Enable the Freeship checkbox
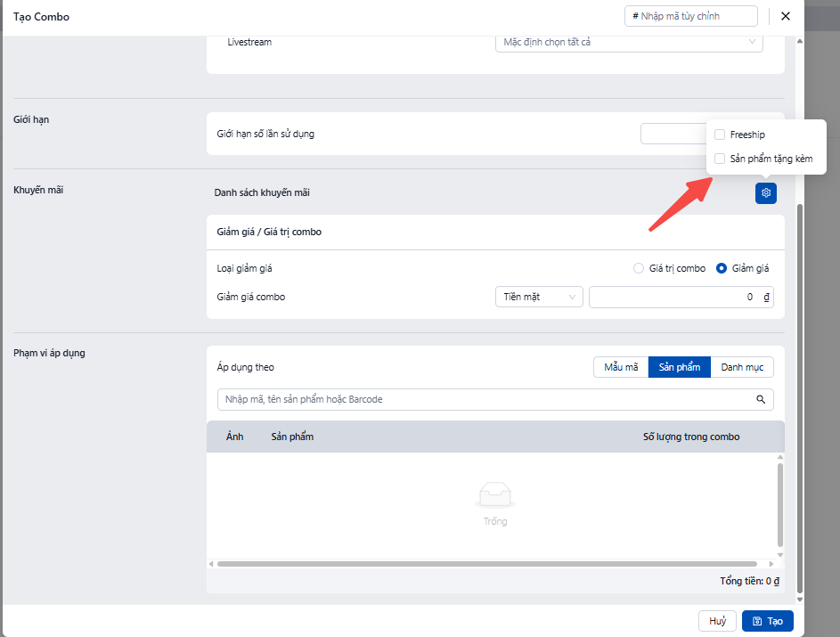Screen dimensions: 840x637 tap(720, 135)
